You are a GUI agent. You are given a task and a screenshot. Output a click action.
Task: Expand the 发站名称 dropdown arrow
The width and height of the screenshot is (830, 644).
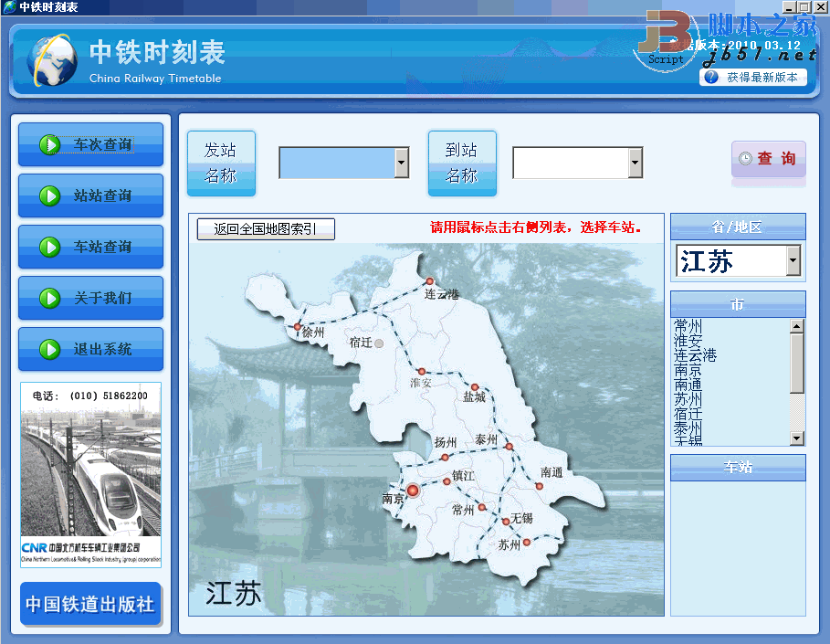tap(402, 163)
